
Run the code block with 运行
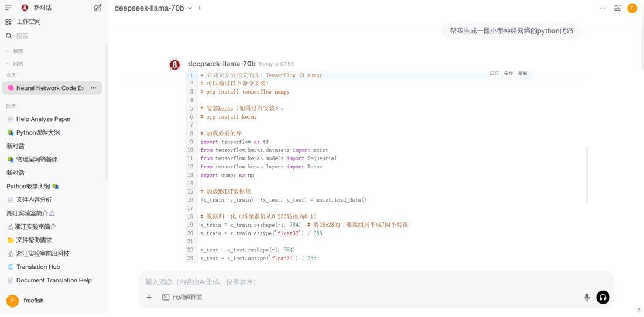(x=494, y=74)
